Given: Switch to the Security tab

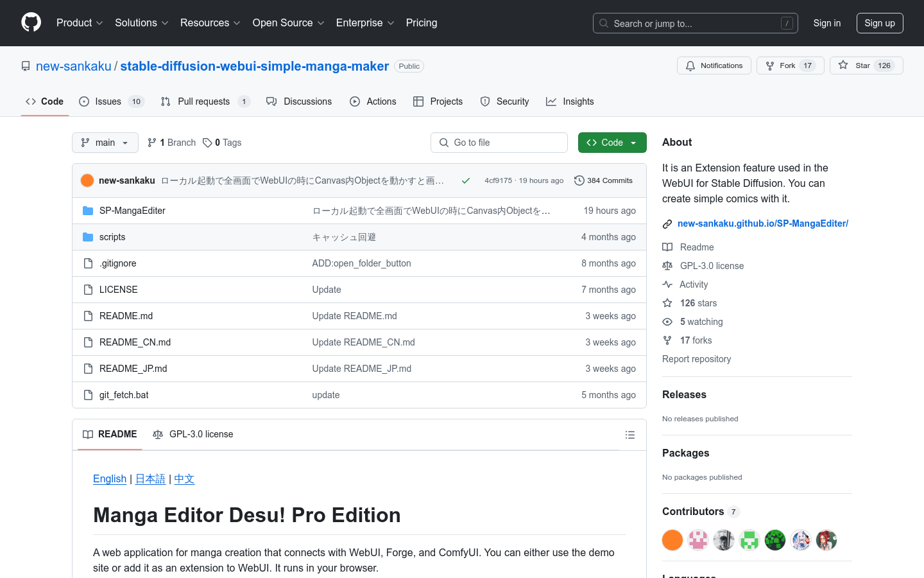Looking at the screenshot, I should (x=504, y=101).
